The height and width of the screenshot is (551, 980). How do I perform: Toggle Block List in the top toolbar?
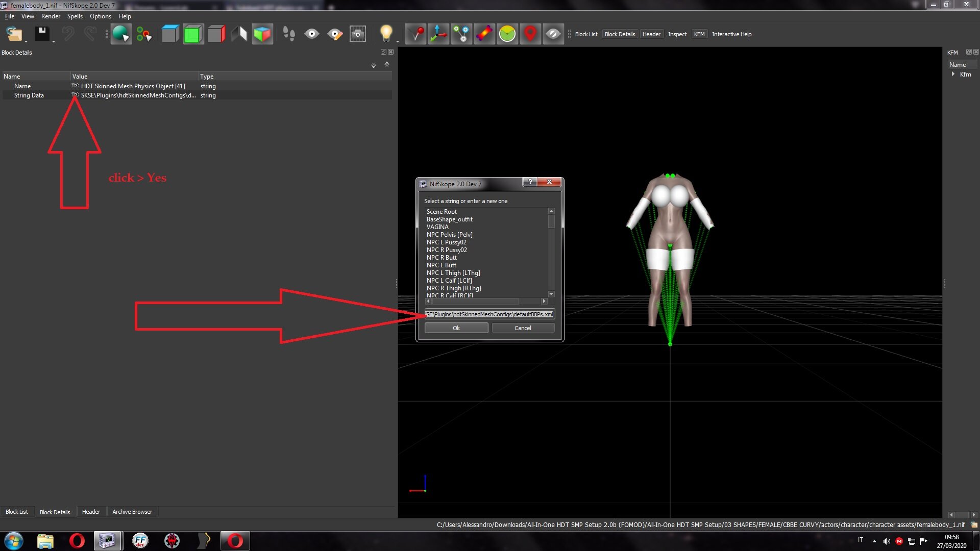[x=586, y=34]
